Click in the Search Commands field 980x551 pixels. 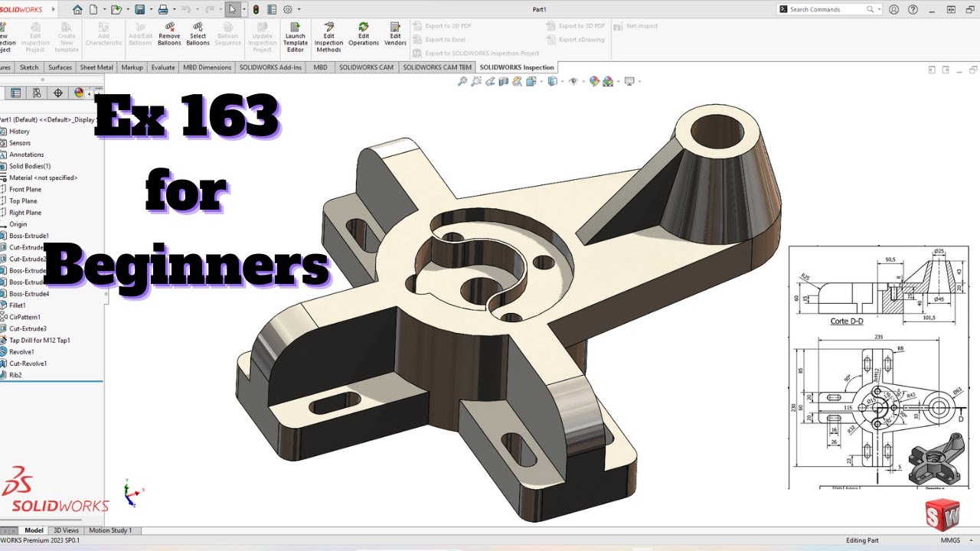coord(831,9)
